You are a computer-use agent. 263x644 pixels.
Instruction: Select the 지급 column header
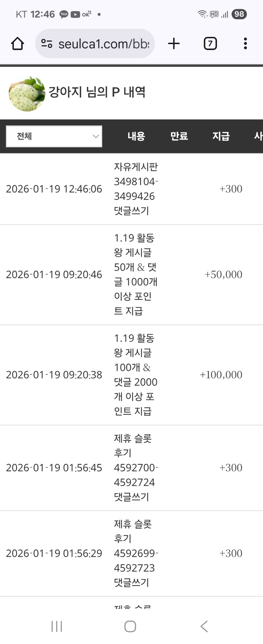tap(221, 136)
